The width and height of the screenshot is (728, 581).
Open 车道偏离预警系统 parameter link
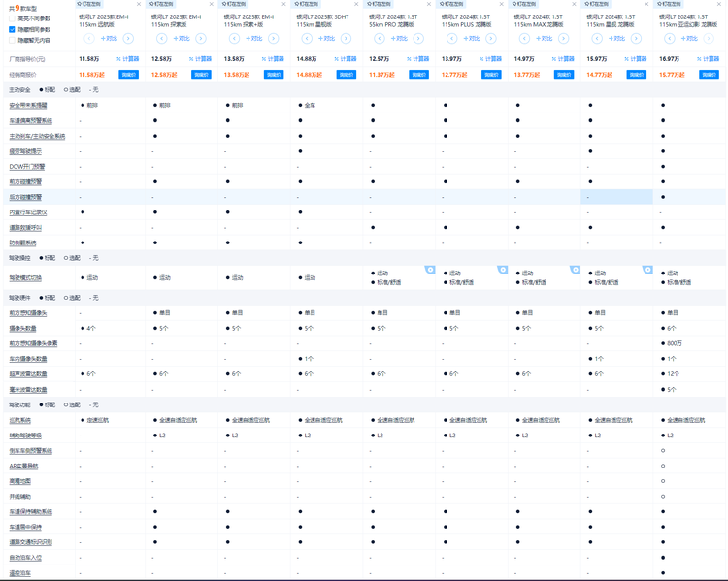31,121
